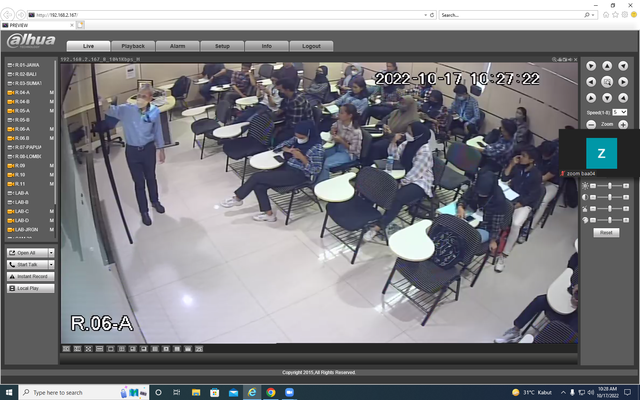
Task: Open the browser home icon
Action: pyautogui.click(x=606, y=15)
